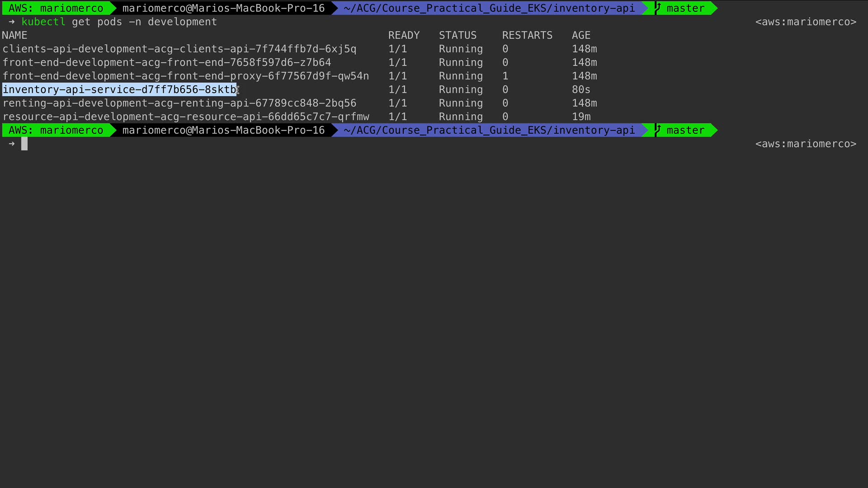This screenshot has height=488, width=868.
Task: Click the highlighted inventory-api-service pod name
Action: [x=120, y=89]
